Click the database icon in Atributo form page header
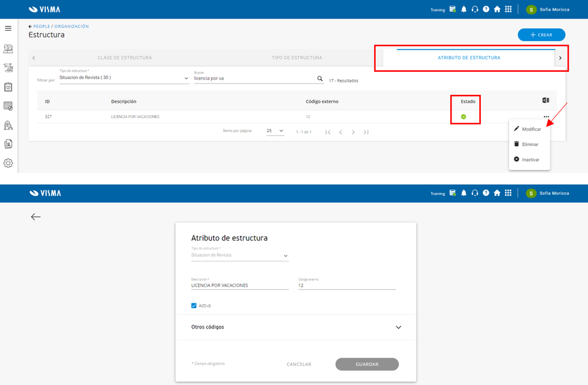The width and height of the screenshot is (588, 385). tap(453, 193)
